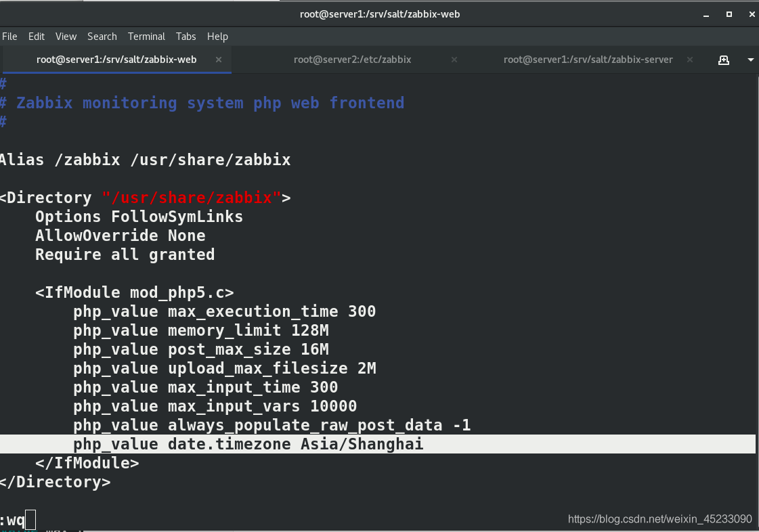This screenshot has width=759, height=532.
Task: Open the Terminal menu
Action: (146, 37)
